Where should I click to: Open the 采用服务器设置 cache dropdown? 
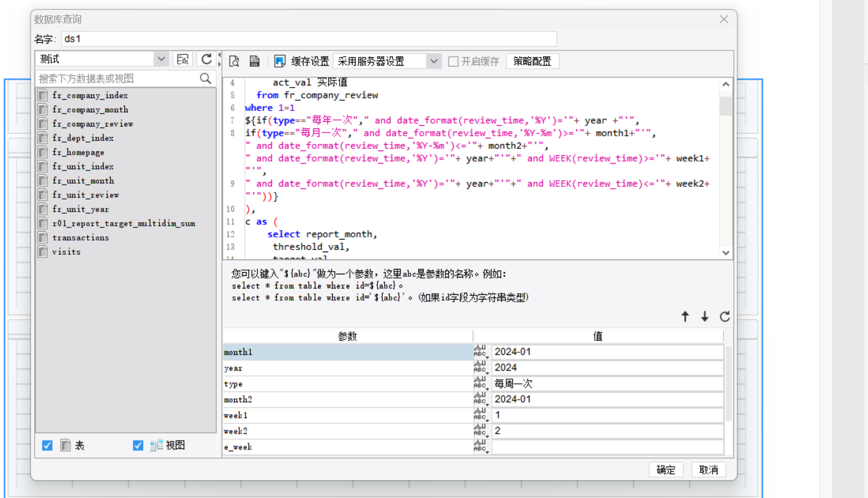coord(433,61)
